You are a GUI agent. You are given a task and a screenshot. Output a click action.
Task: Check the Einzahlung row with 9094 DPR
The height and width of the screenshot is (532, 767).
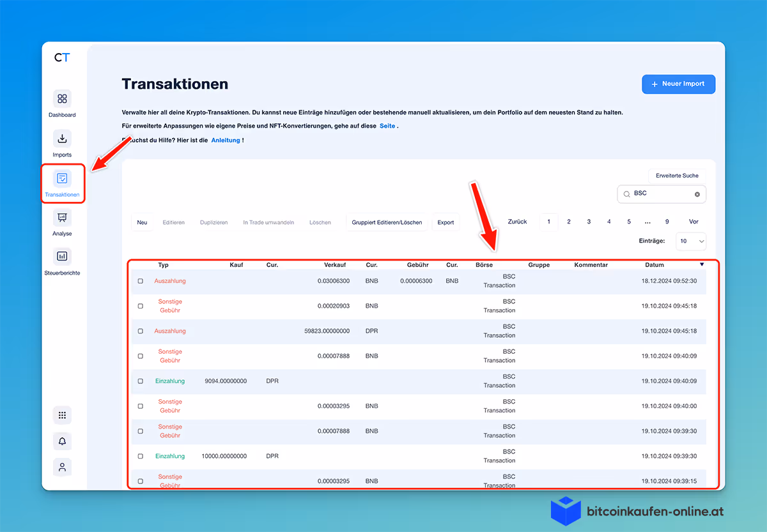[x=141, y=381]
